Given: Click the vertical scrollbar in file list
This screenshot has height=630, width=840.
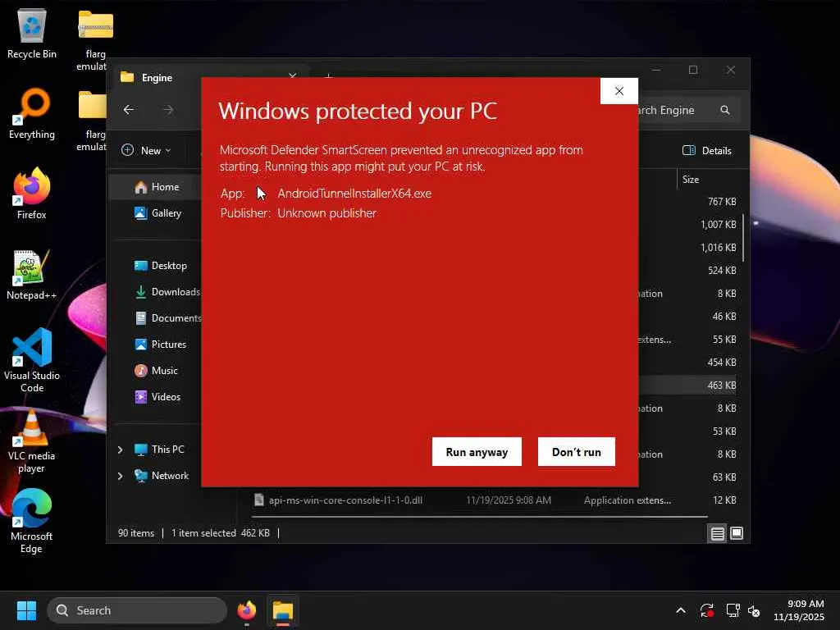Looking at the screenshot, I should [742, 239].
